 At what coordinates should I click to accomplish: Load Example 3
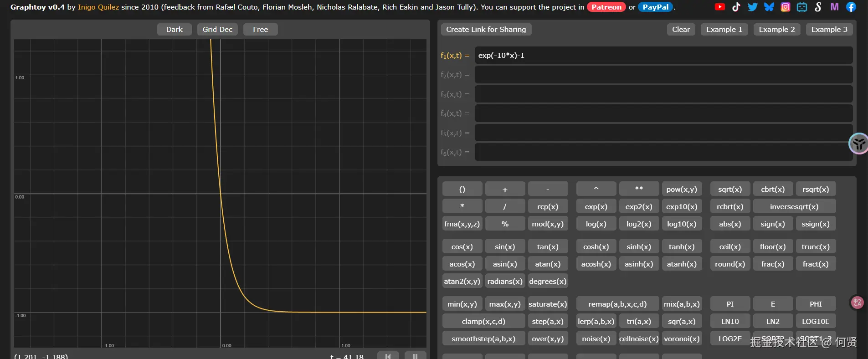tap(829, 29)
